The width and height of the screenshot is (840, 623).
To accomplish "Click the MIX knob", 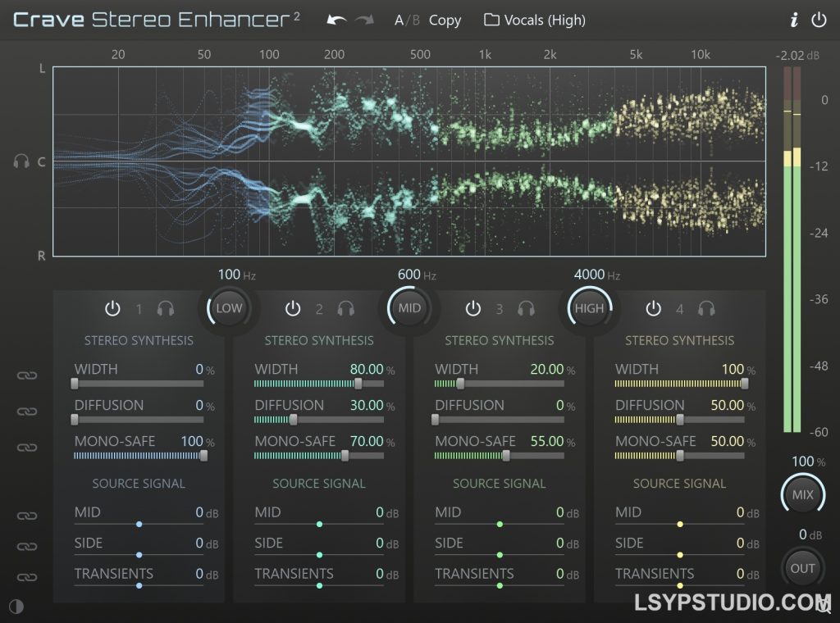I will [x=802, y=493].
